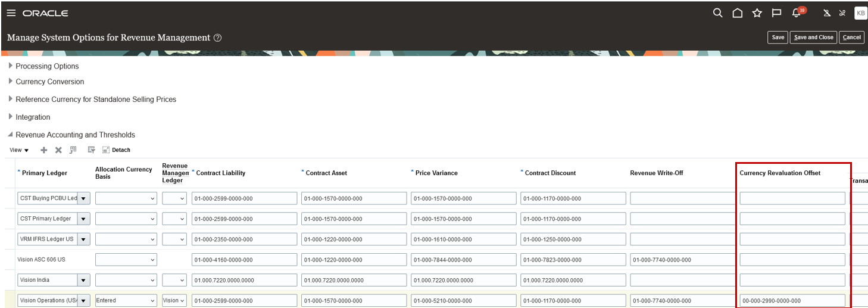Open Favorites star icon
Image resolution: width=868 pixels, height=308 pixels.
[757, 13]
